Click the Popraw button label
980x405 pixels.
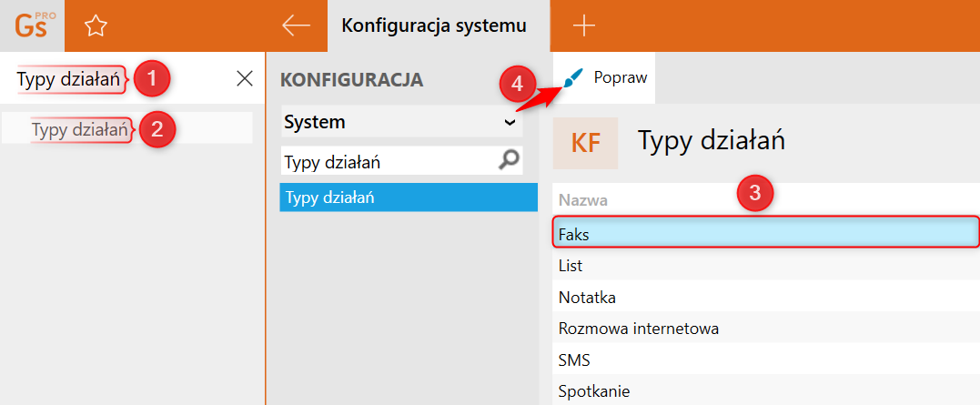[620, 78]
